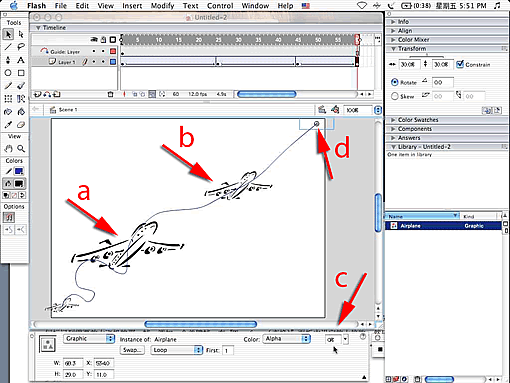Open the Modify menu
510x383 pixels.
[162, 6]
